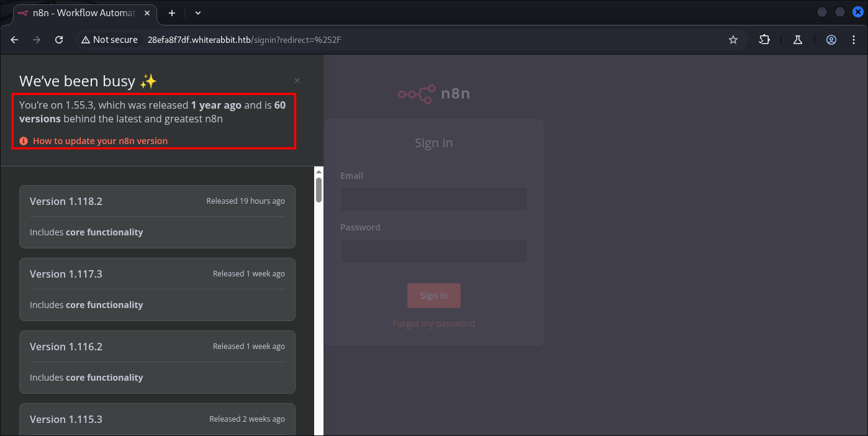Open a new browser tab
Image resolution: width=868 pixels, height=436 pixels.
(172, 12)
